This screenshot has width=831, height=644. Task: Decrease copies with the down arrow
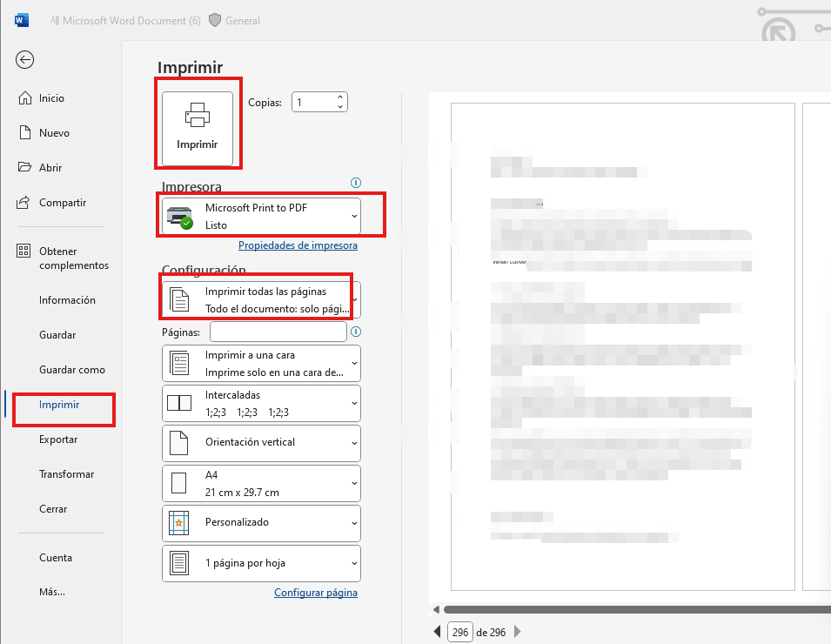pyautogui.click(x=340, y=106)
